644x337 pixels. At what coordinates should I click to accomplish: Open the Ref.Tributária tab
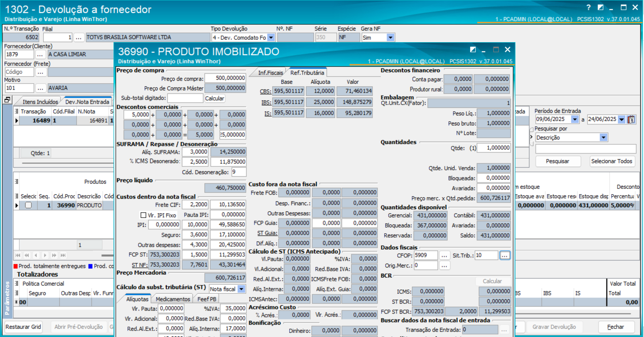[x=307, y=73]
